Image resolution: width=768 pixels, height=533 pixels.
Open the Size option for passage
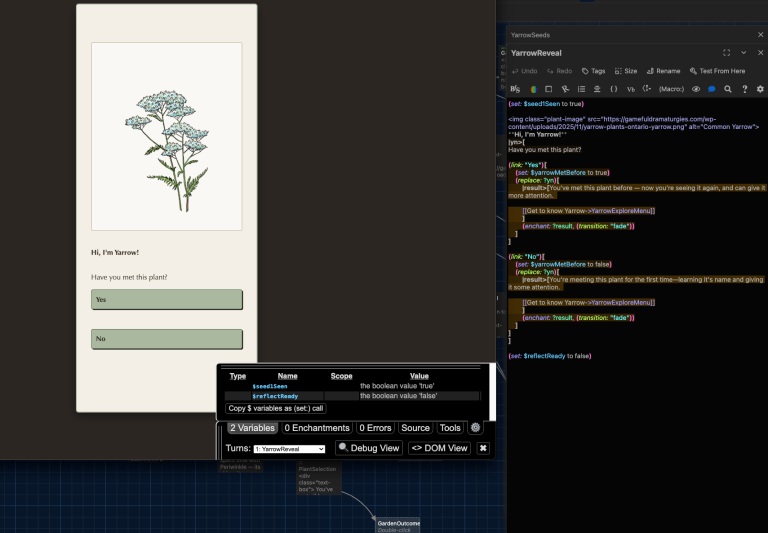[x=626, y=71]
